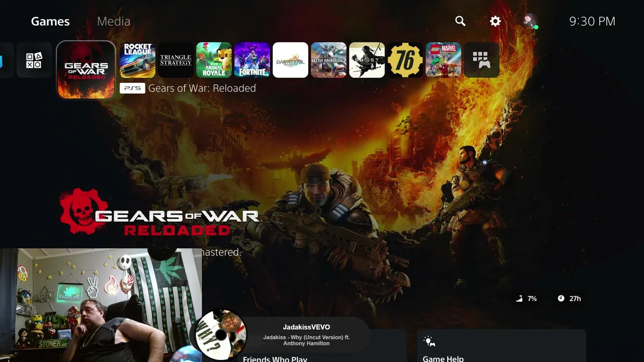Select the Dawntrail Final Fantasy tile
644x362 pixels.
290,60
